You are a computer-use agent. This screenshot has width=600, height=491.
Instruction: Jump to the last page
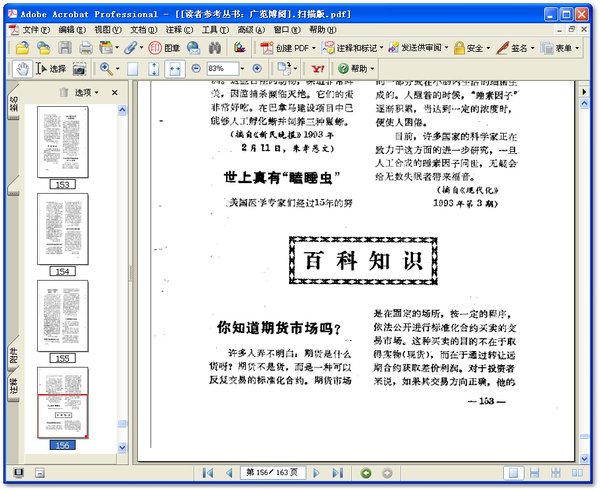338,473
